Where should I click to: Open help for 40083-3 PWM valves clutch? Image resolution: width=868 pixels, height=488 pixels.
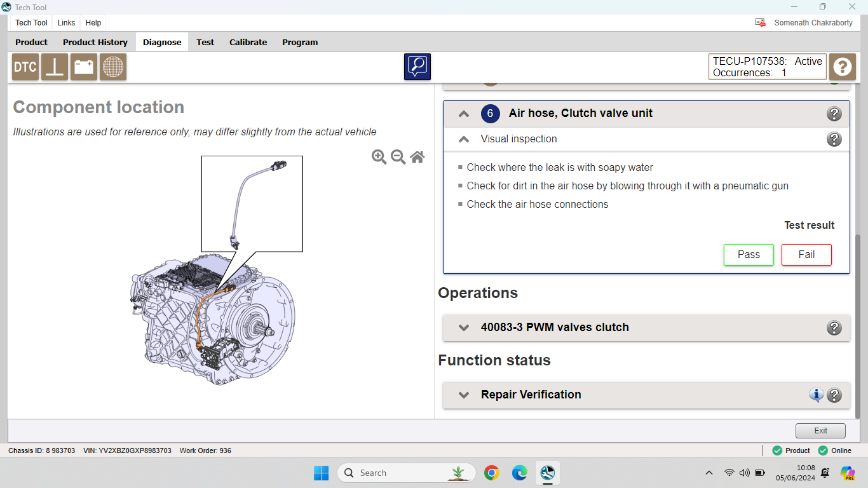(x=834, y=328)
